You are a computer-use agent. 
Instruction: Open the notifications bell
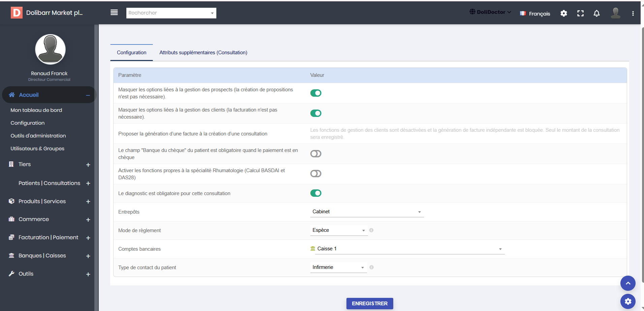596,13
